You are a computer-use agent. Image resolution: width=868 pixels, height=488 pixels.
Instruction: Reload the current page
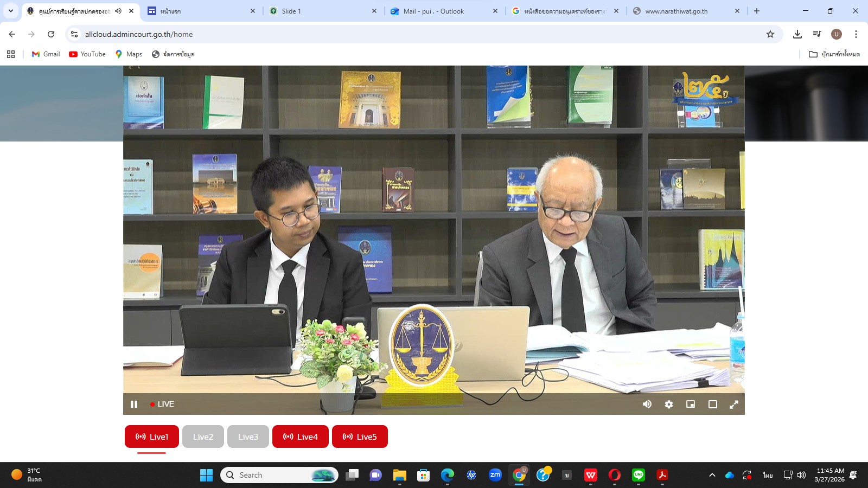[x=51, y=34]
